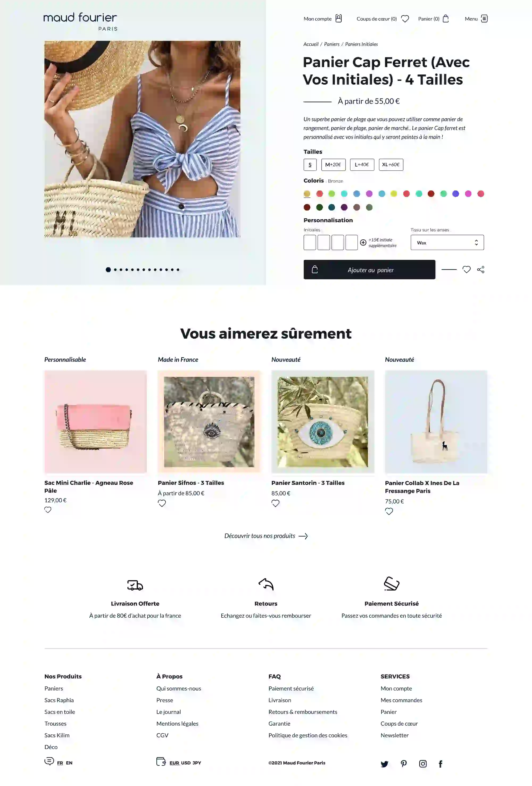Switch currency to USD
This screenshot has width=532, height=786.
pos(186,763)
